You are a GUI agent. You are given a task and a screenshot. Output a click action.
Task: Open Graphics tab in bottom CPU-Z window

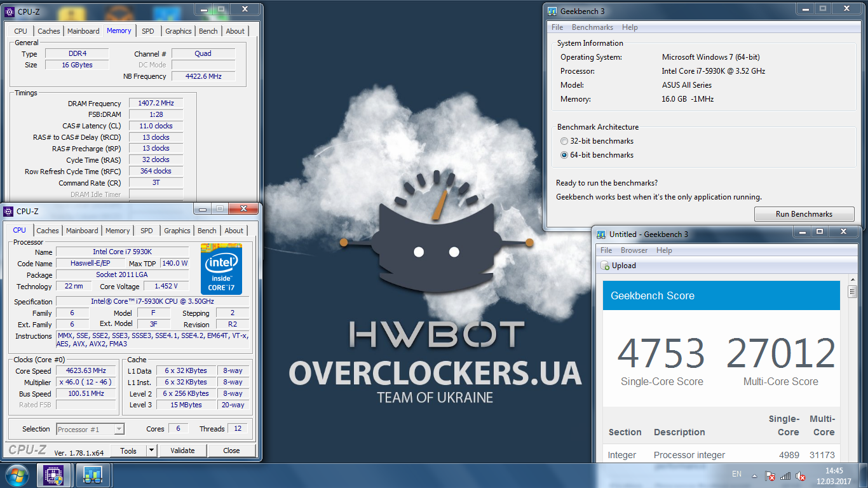(177, 231)
